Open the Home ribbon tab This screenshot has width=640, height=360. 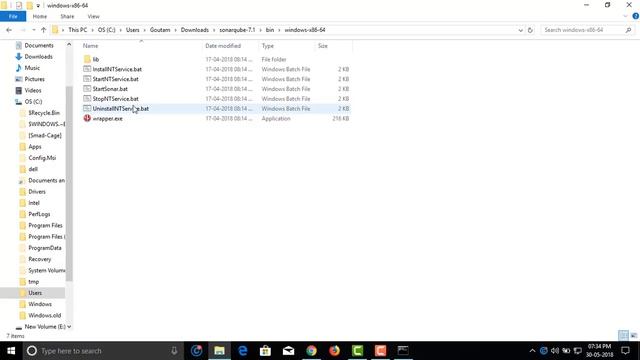pos(40,16)
